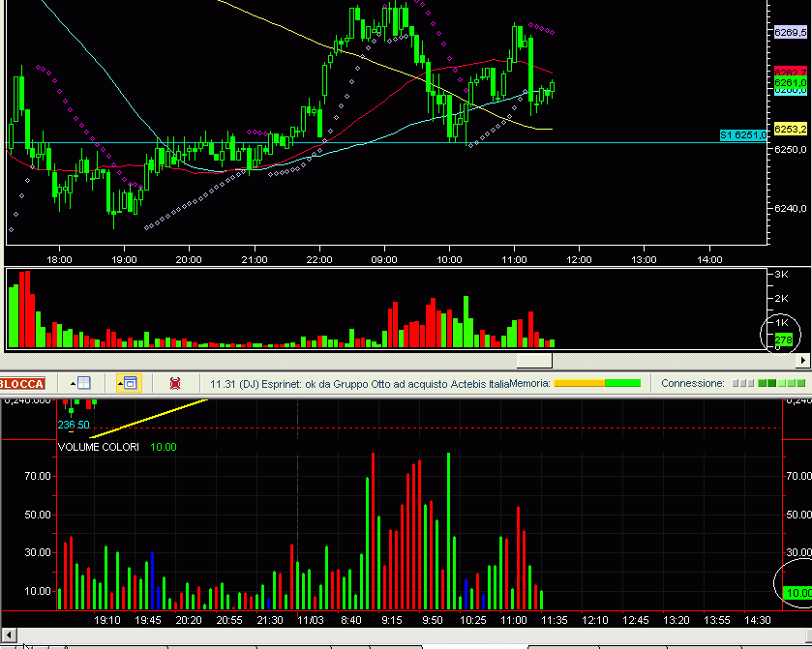Click the circled 10.00 value in lower chart
This screenshot has height=649, width=812.
(797, 592)
